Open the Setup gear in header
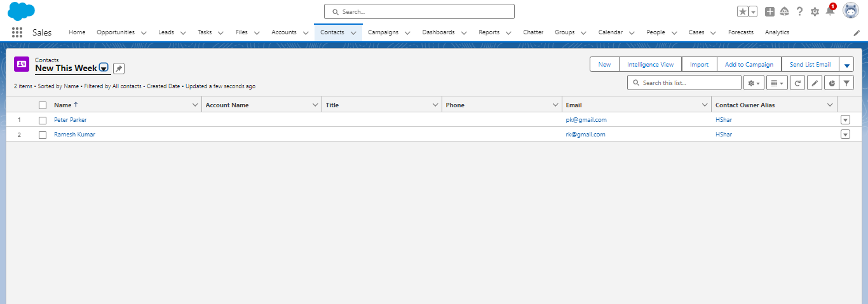 point(815,11)
